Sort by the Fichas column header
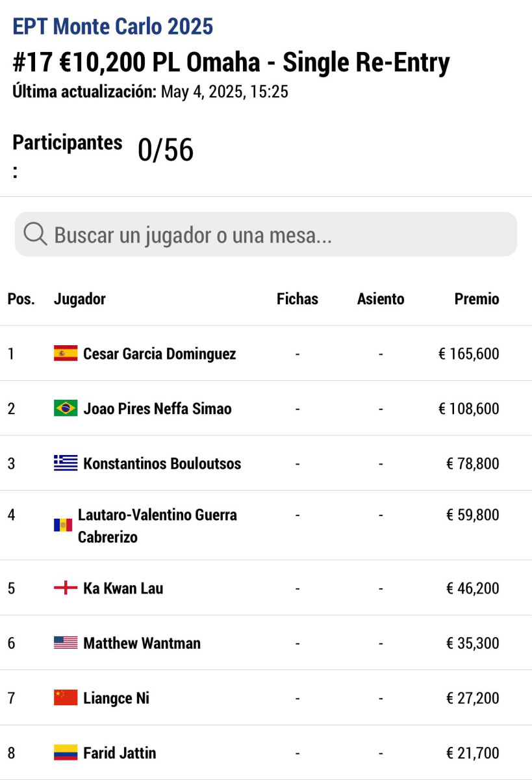 (298, 299)
